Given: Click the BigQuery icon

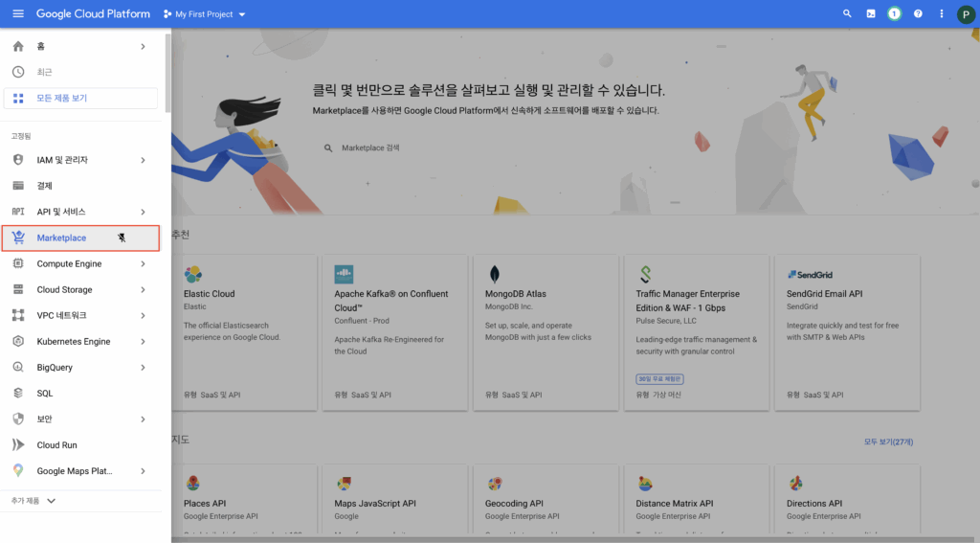Looking at the screenshot, I should pyautogui.click(x=18, y=367).
